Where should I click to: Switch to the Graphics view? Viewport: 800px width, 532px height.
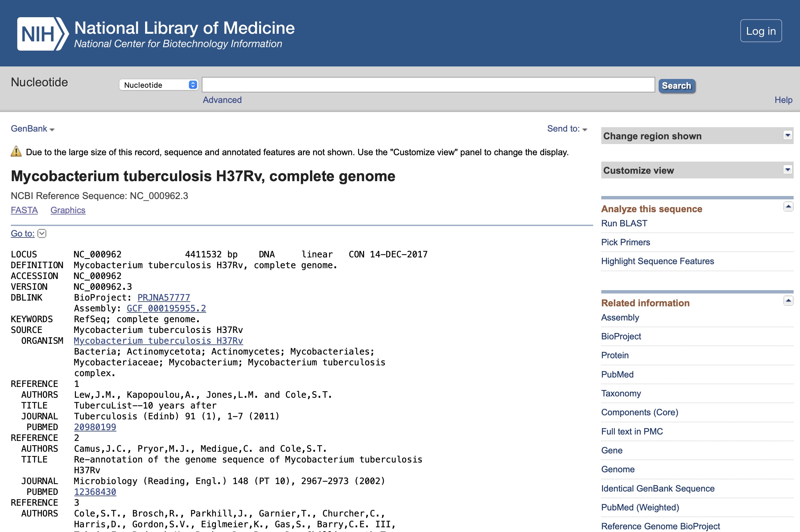coord(68,210)
